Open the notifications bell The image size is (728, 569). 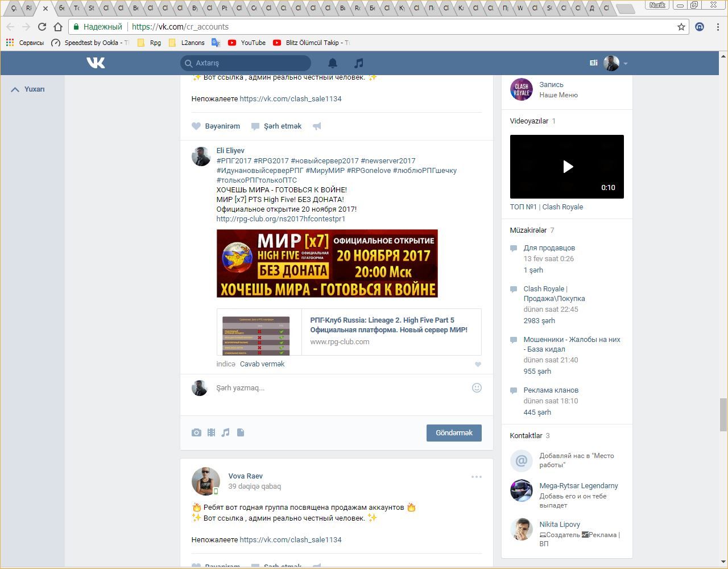point(333,63)
